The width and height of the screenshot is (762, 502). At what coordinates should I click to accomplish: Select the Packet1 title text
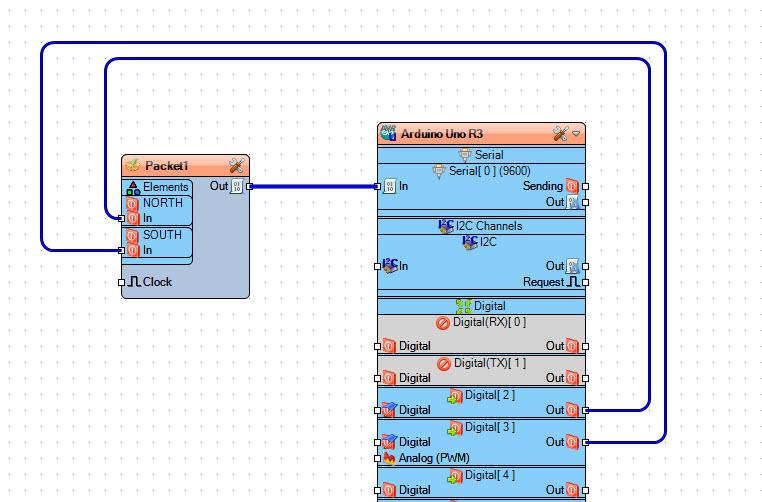click(x=166, y=166)
